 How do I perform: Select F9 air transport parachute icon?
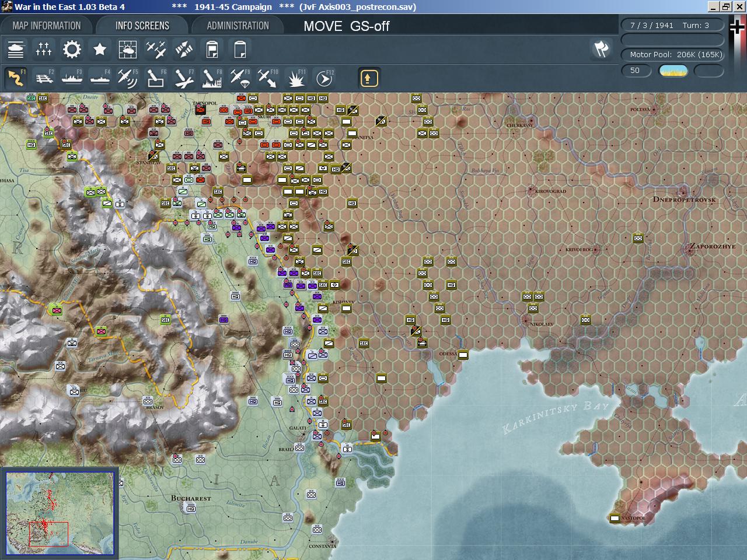click(240, 78)
